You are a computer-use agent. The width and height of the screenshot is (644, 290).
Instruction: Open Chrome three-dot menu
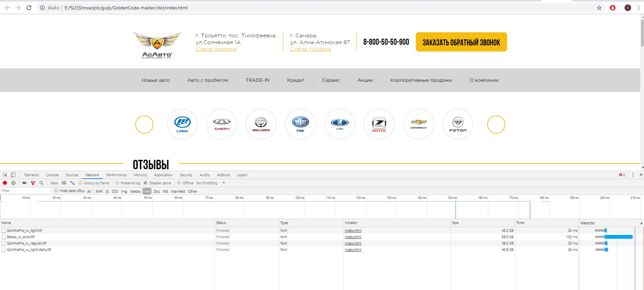pyautogui.click(x=639, y=8)
